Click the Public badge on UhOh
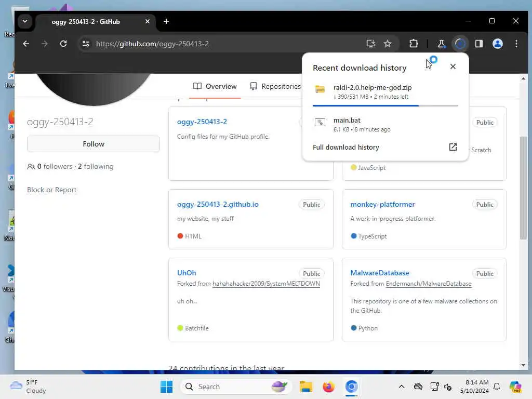532x399 pixels. click(x=311, y=273)
